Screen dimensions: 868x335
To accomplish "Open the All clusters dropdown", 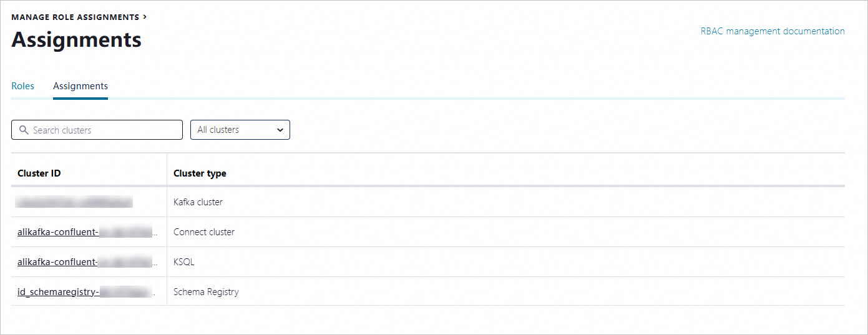I will pos(240,130).
